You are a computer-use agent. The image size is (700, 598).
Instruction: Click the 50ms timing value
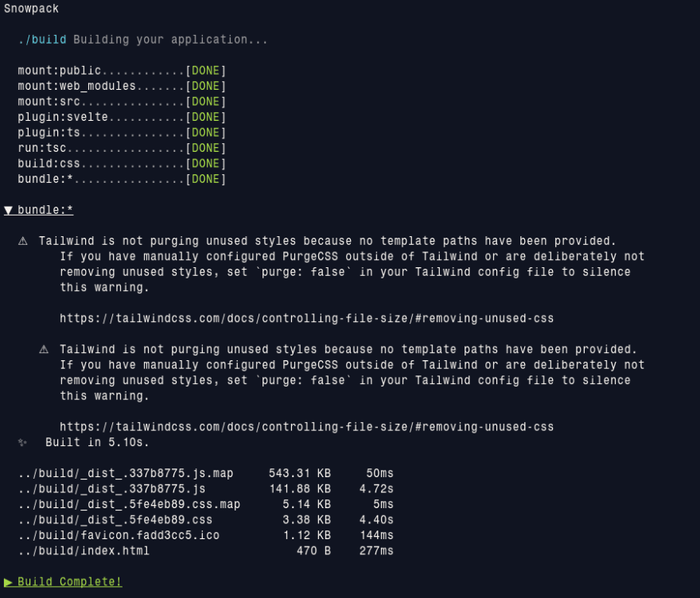380,473
